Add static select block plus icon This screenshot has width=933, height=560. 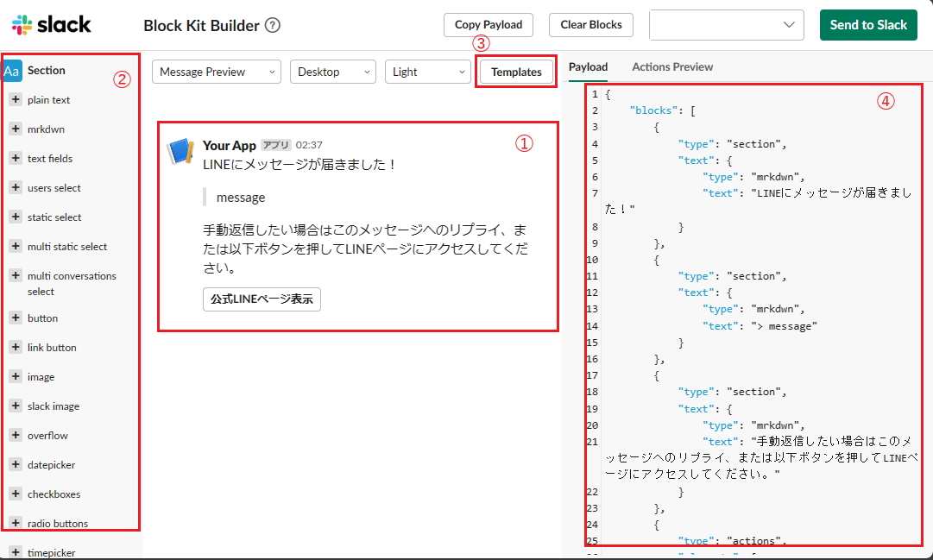(16, 217)
